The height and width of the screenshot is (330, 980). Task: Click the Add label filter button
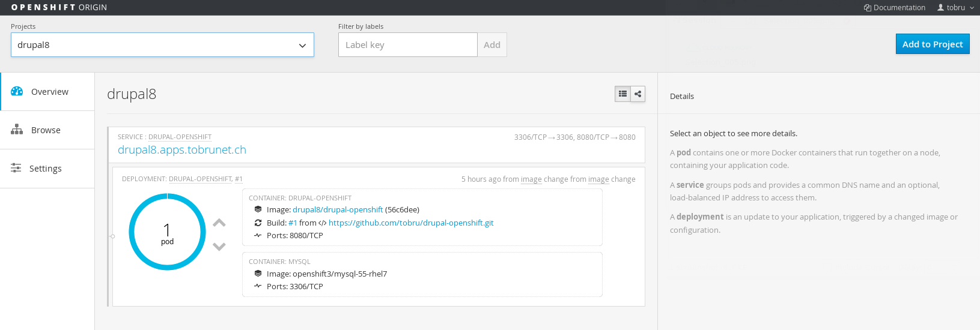(x=492, y=44)
